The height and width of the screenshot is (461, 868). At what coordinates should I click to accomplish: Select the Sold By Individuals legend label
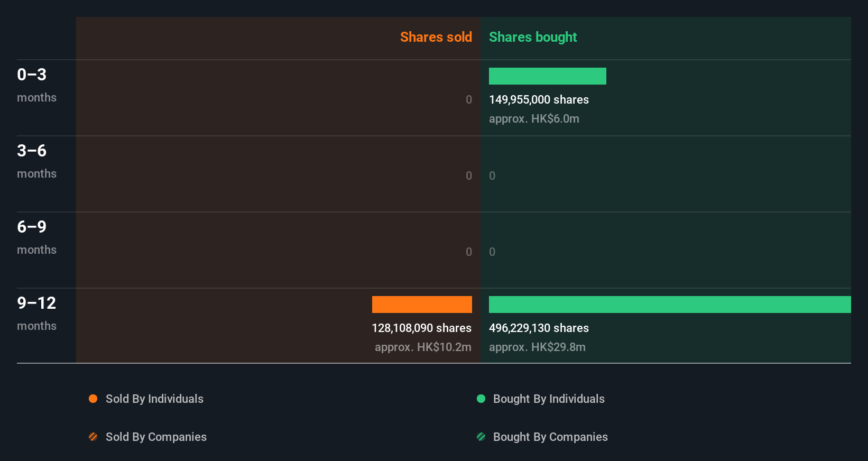[x=154, y=399]
